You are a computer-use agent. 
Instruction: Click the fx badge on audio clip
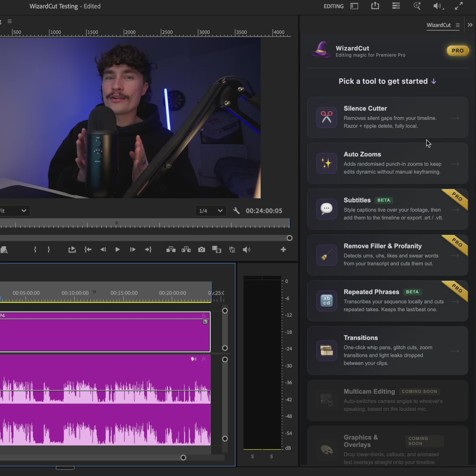tap(204, 359)
